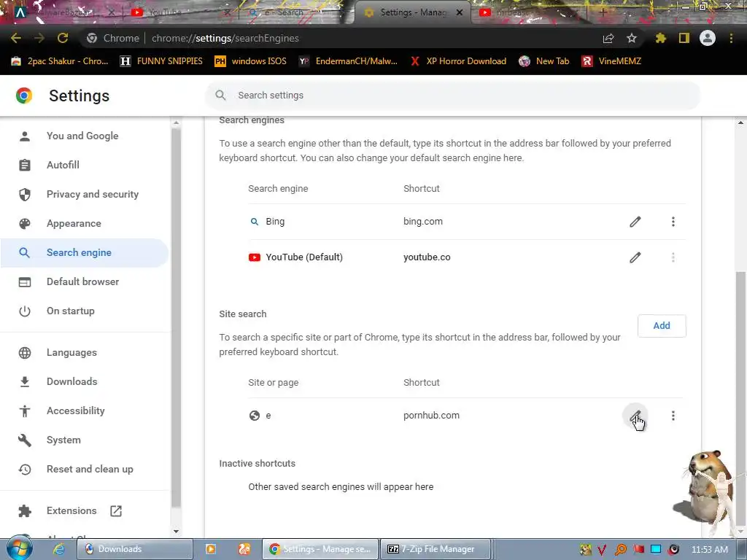Click the Search settings field
Viewport: 747px width, 560px height.
pos(453,96)
